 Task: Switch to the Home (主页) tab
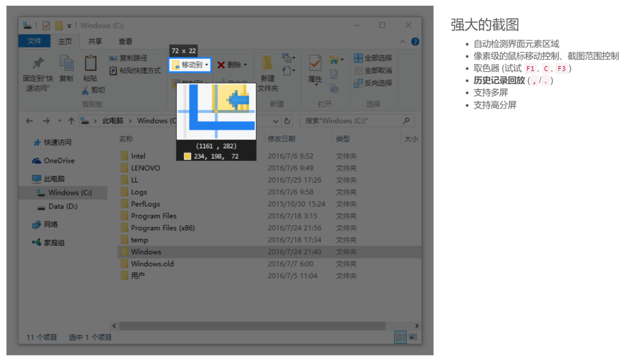click(x=65, y=41)
